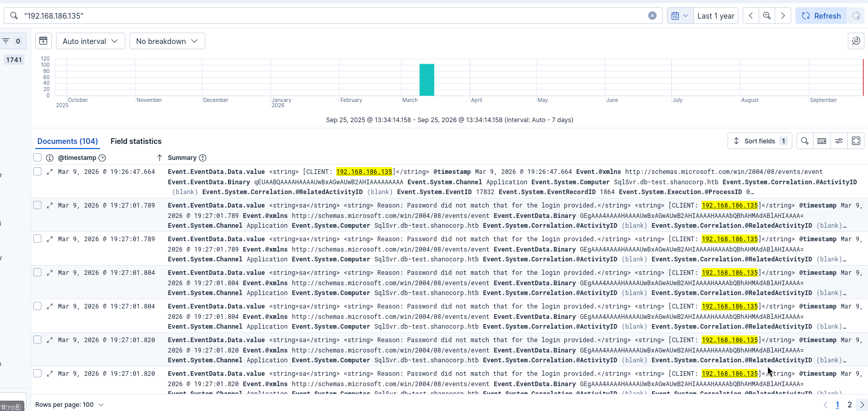
Task: Open the Last 1 year date picker
Action: pyautogui.click(x=716, y=16)
